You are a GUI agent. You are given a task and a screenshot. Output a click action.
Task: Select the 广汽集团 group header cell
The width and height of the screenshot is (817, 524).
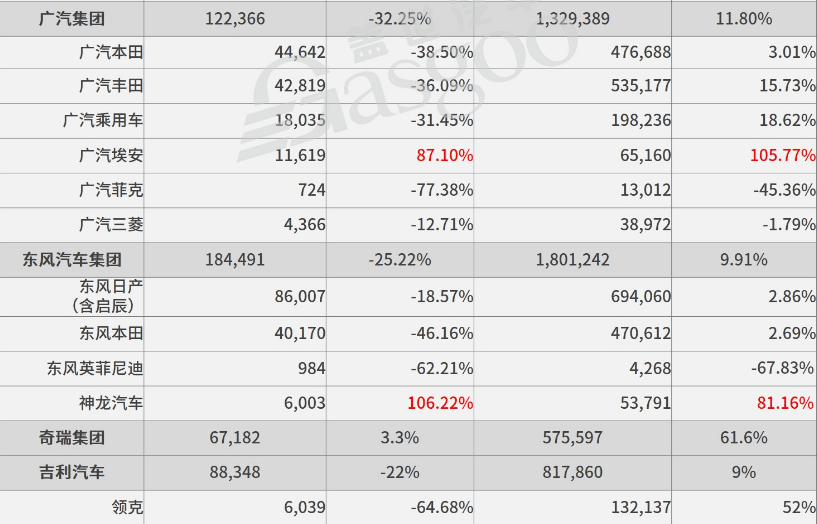[72, 19]
